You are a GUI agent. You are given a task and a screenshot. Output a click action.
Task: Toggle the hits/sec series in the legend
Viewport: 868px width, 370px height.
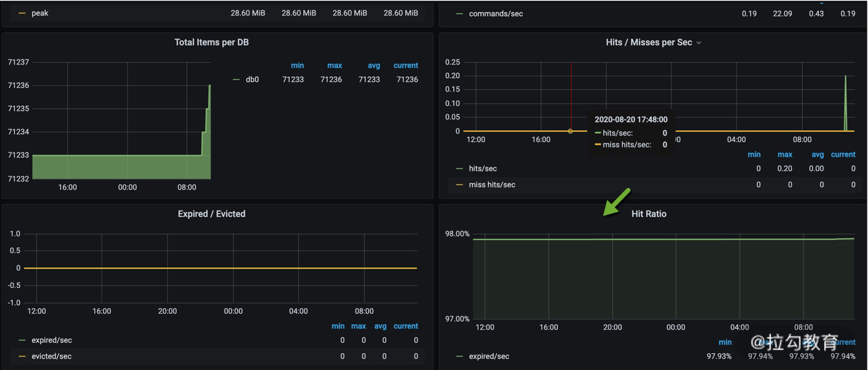(x=483, y=169)
